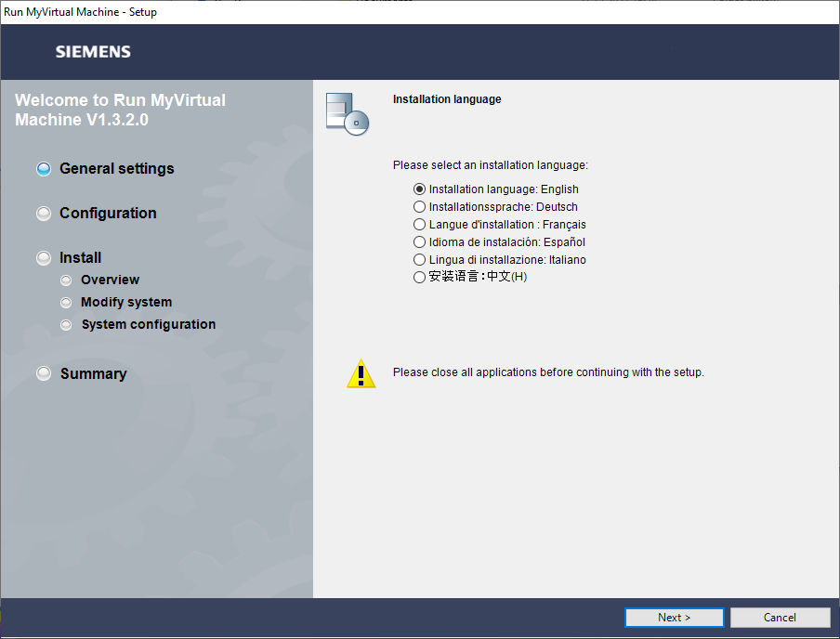
Task: Click the Configuration step bullet
Action: pos(44,214)
